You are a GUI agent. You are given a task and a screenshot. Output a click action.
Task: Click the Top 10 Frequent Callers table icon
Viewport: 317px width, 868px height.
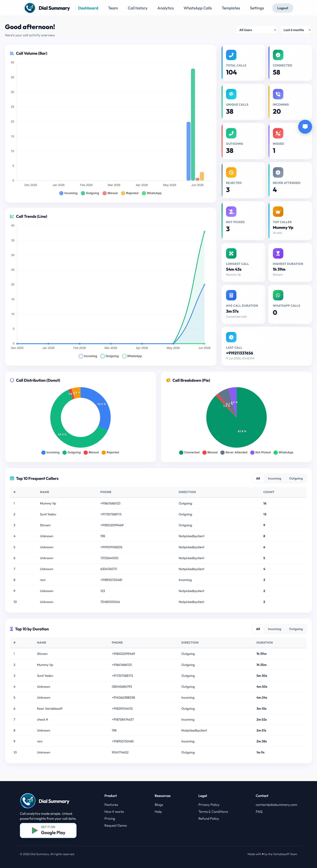12,479
